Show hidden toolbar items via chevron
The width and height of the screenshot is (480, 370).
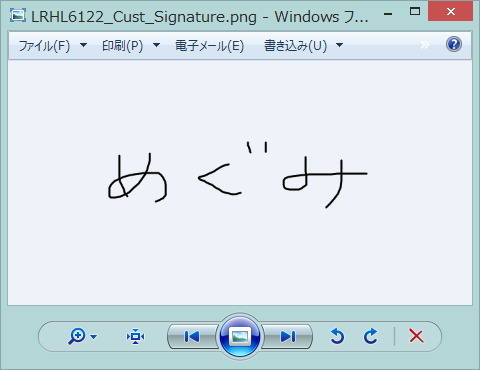[425, 45]
